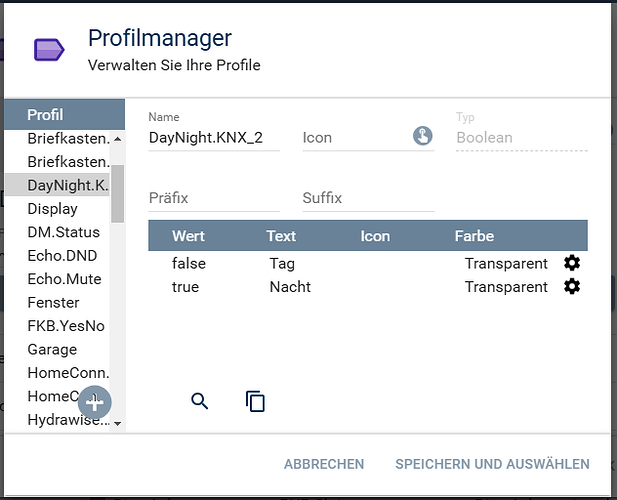The image size is (617, 500).
Task: Click the duplicate profile copy icon
Action: point(255,401)
